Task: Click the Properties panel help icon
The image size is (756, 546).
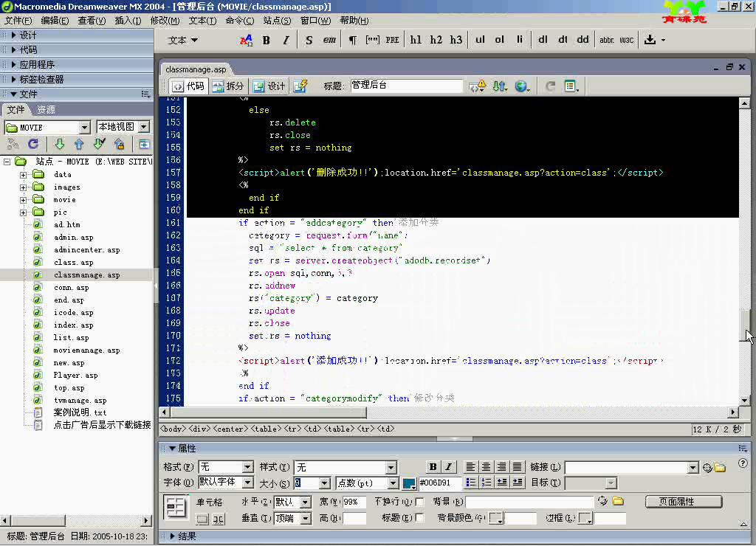Action: tap(743, 463)
